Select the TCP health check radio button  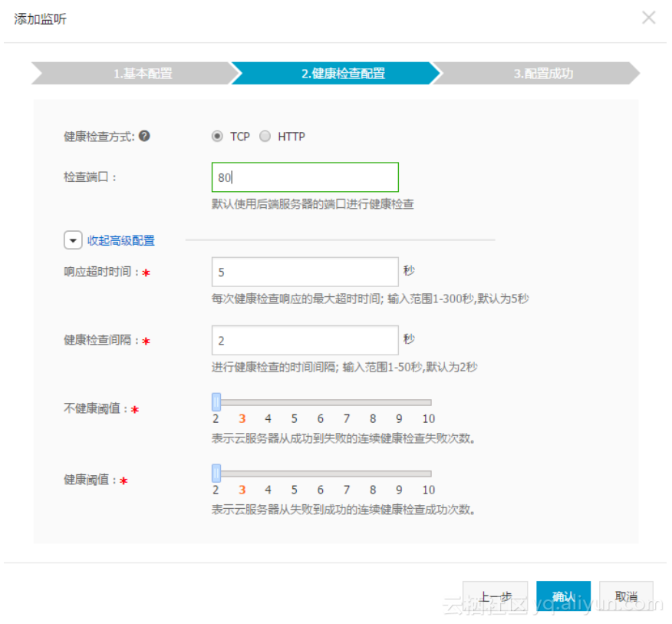(217, 136)
